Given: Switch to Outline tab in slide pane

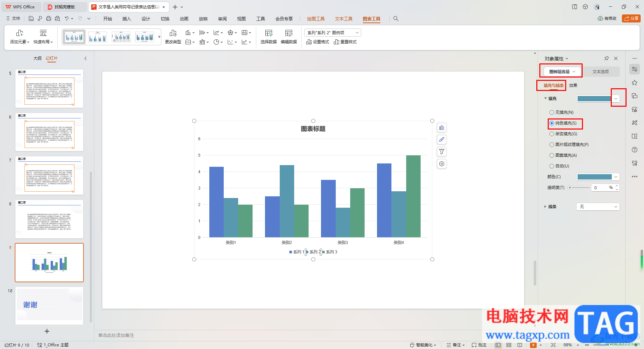Looking at the screenshot, I should click(x=37, y=58).
